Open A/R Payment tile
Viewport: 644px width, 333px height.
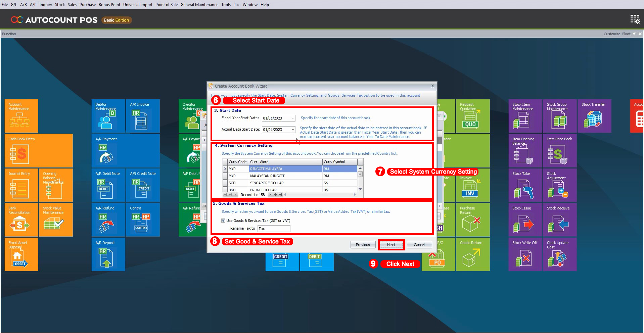(x=126, y=150)
